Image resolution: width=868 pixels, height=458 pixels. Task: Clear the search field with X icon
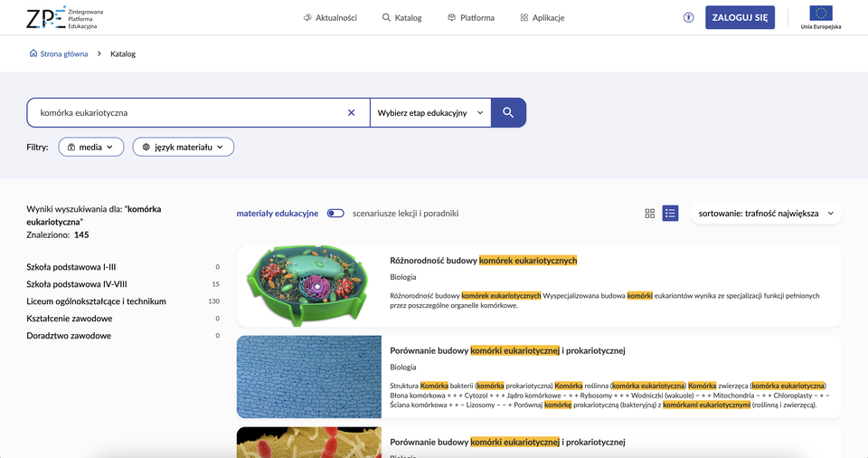click(352, 113)
